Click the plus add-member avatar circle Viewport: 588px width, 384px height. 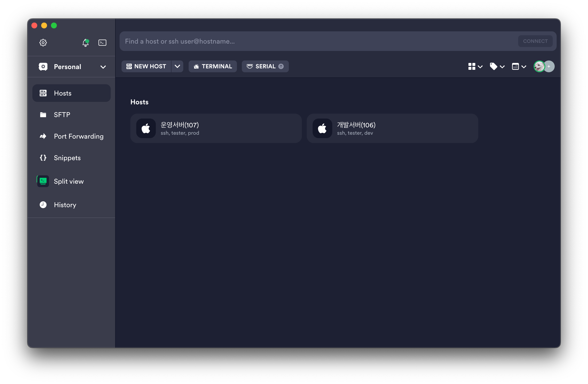tap(549, 66)
